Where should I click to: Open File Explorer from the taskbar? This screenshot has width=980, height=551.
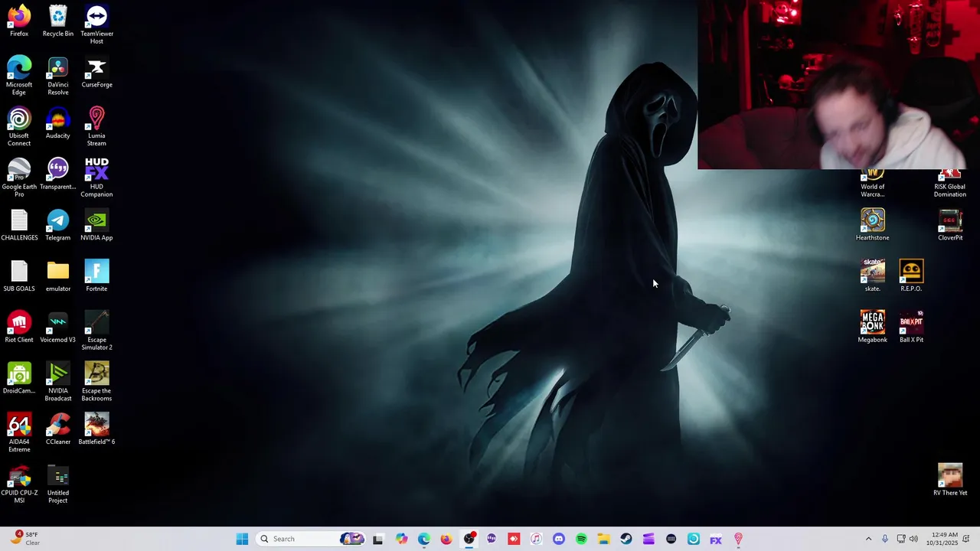click(x=603, y=539)
